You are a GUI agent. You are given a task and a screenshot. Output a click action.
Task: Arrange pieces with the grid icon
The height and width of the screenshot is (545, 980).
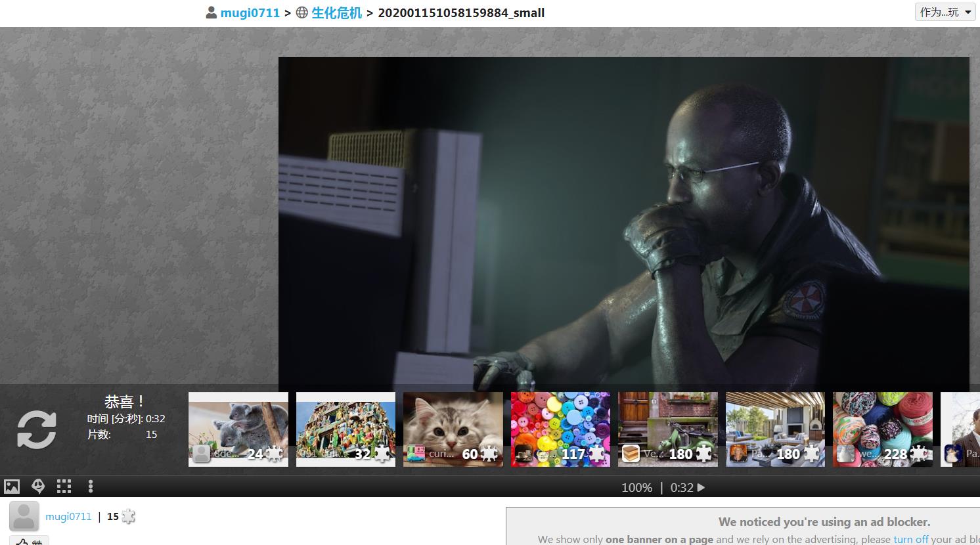pyautogui.click(x=64, y=487)
